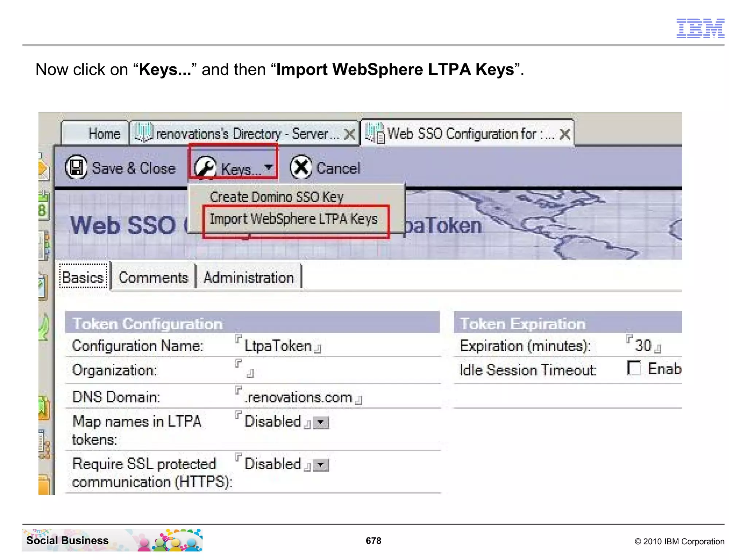Click the Cancel button label
747x560 pixels.
pyautogui.click(x=338, y=168)
